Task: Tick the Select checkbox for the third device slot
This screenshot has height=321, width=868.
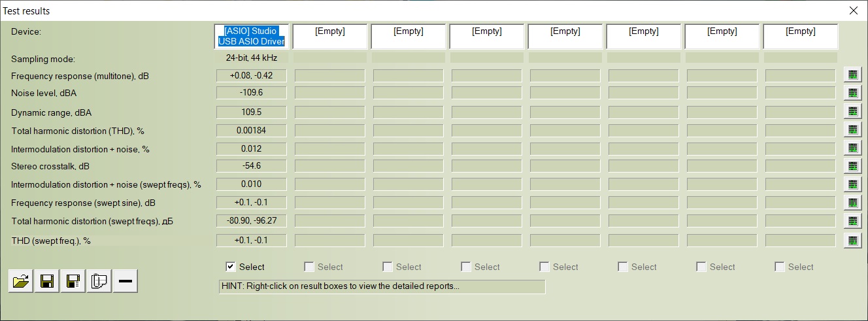Action: [x=387, y=267]
